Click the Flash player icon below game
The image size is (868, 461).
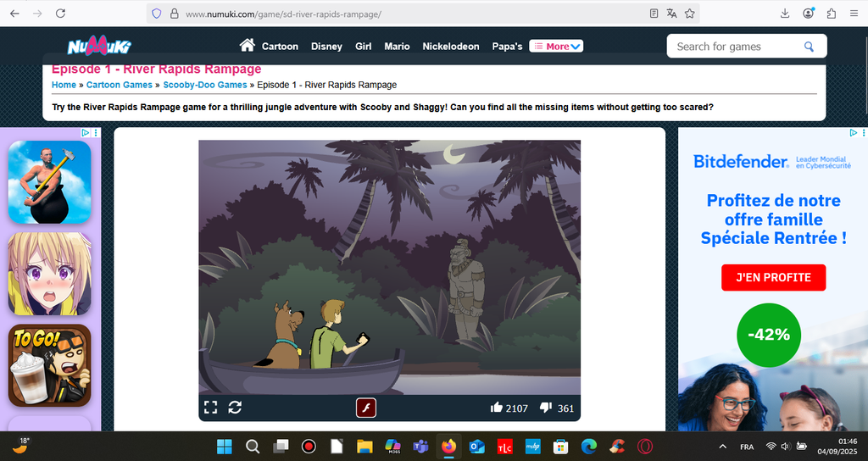366,408
